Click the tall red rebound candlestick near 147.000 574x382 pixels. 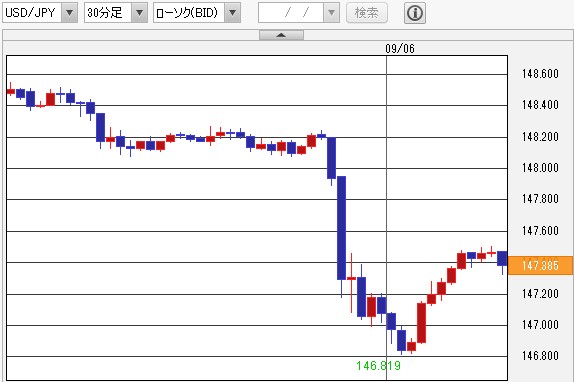(421, 323)
